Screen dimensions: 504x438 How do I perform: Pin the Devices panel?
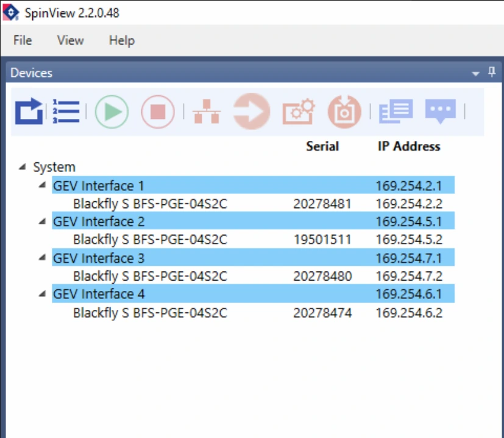(491, 72)
